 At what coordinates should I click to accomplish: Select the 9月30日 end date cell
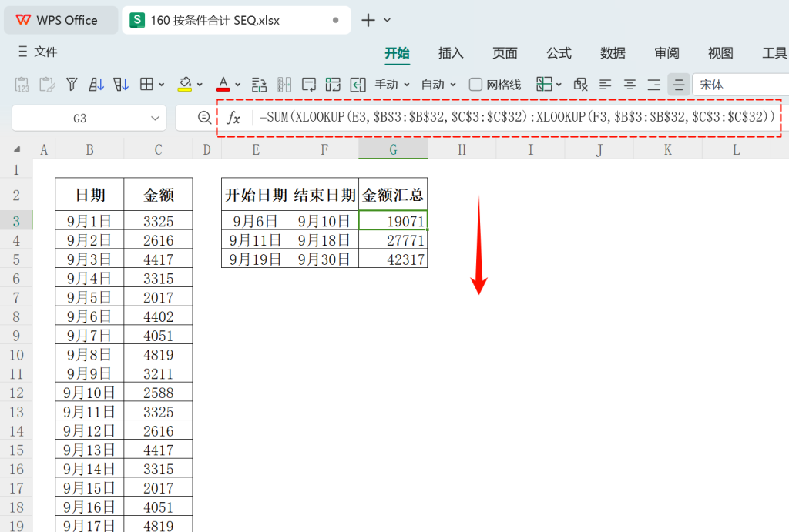point(324,259)
